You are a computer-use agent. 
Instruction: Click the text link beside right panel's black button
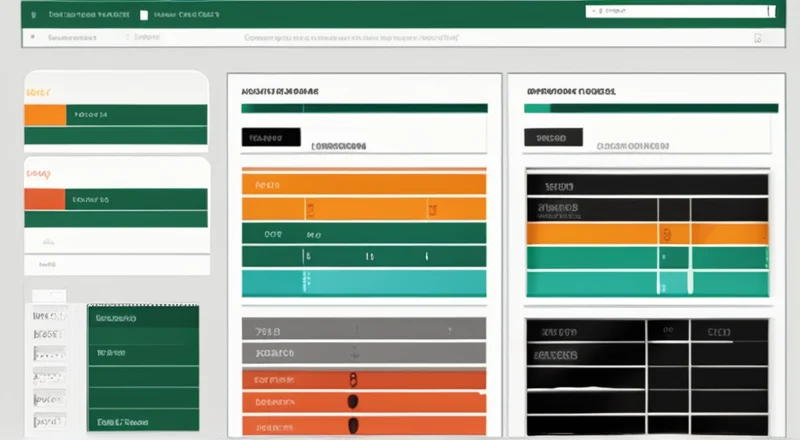click(631, 145)
